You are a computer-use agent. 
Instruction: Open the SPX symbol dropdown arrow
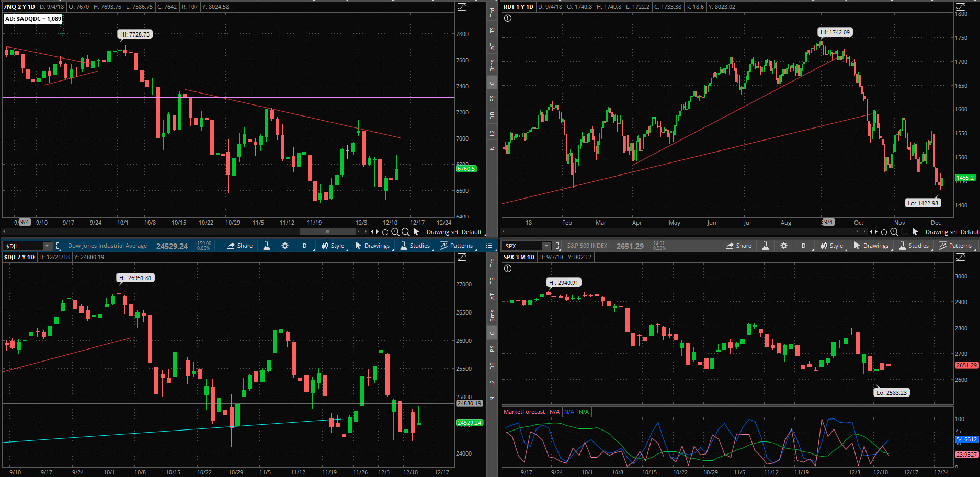[546, 246]
